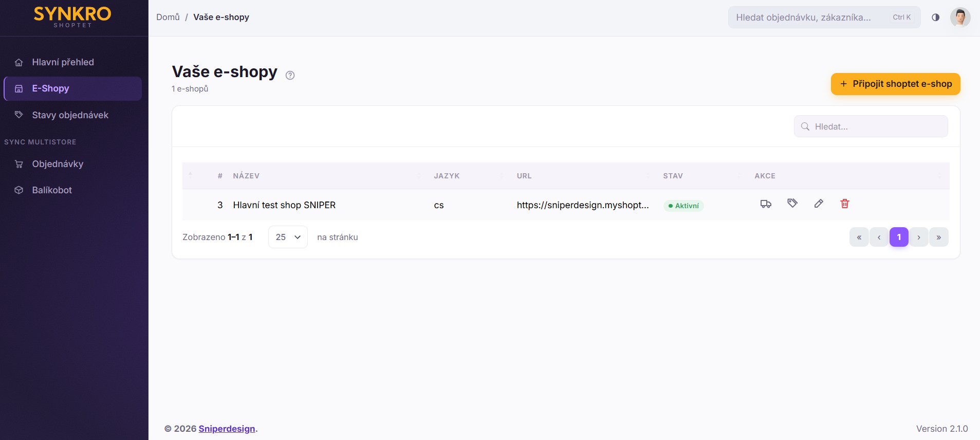The height and width of the screenshot is (440, 980).
Task: Go to Stavy objednávek in sidebar
Action: coord(72,115)
